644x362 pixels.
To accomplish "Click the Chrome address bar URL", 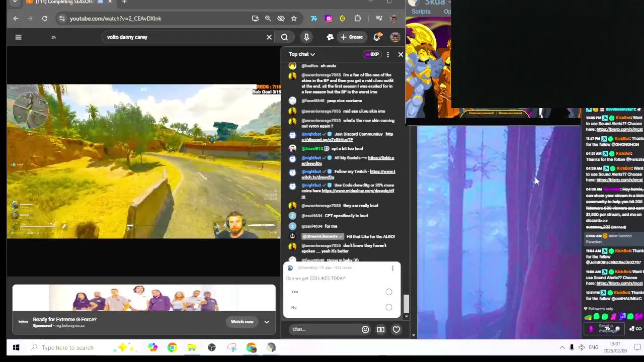I will pyautogui.click(x=116, y=19).
